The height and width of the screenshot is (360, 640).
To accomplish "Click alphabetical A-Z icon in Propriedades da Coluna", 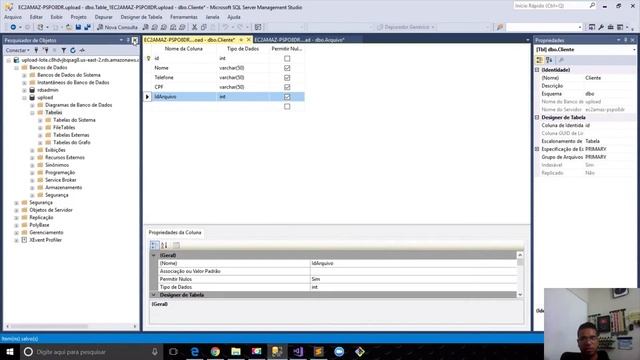I will click(x=164, y=245).
